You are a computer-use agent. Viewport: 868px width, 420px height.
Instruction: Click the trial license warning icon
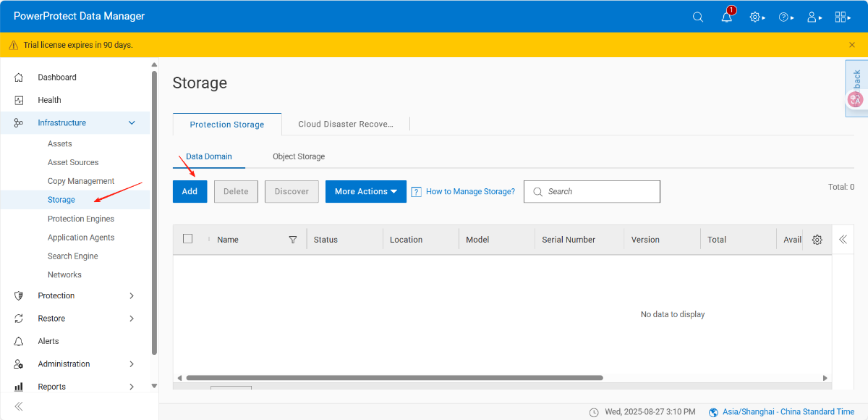tap(14, 45)
